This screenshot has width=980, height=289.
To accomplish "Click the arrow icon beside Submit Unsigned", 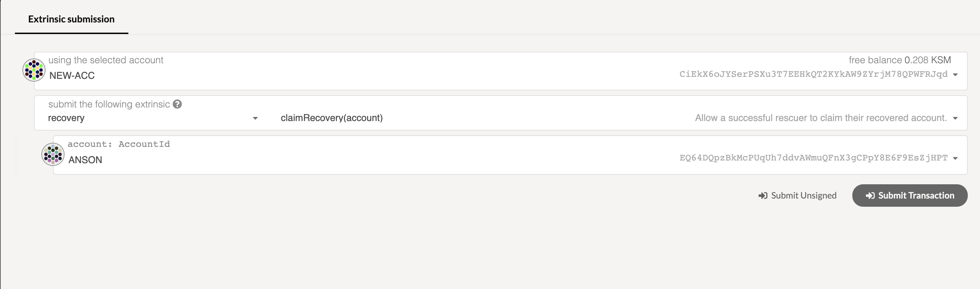I will pyautogui.click(x=762, y=196).
